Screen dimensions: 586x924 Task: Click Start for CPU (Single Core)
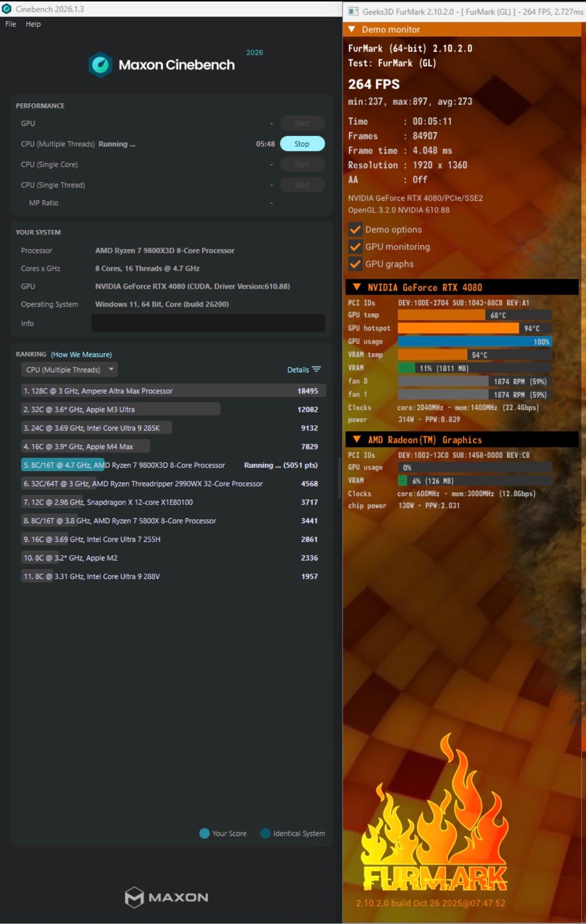[302, 164]
